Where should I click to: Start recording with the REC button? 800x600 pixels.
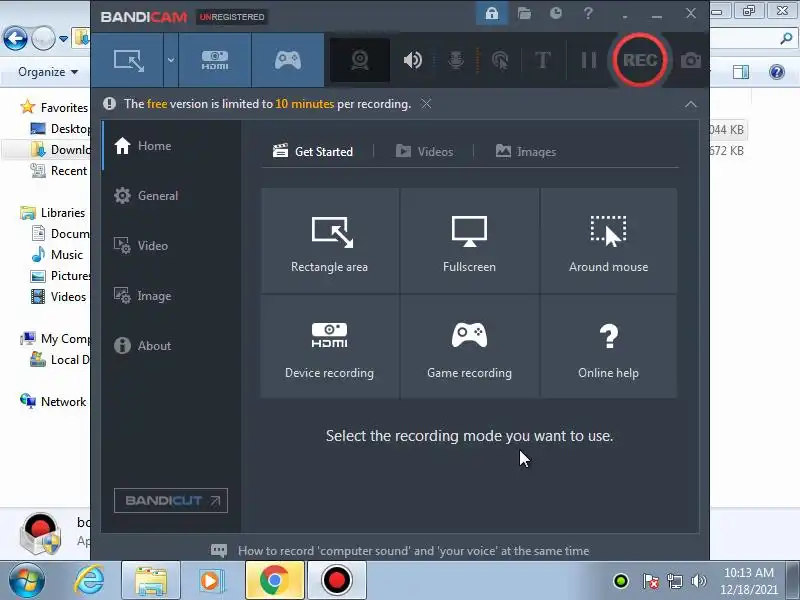pyautogui.click(x=640, y=60)
